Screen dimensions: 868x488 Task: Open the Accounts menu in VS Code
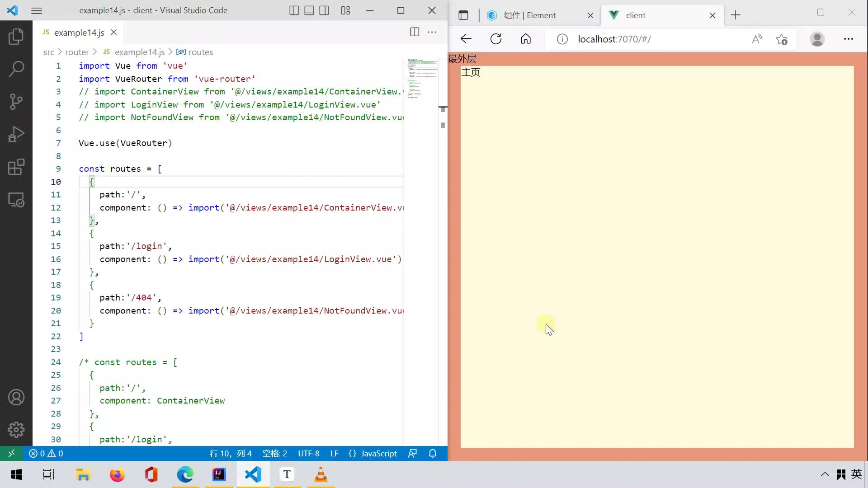point(16,397)
